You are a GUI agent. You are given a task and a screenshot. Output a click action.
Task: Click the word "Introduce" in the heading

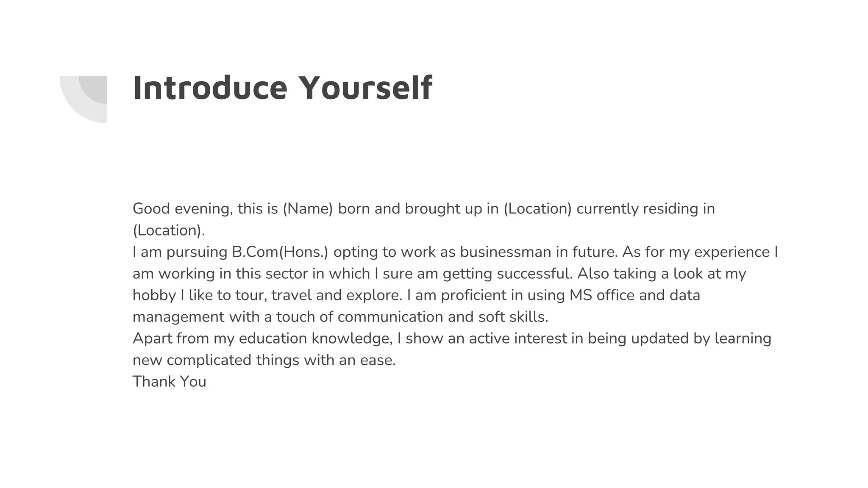210,88
